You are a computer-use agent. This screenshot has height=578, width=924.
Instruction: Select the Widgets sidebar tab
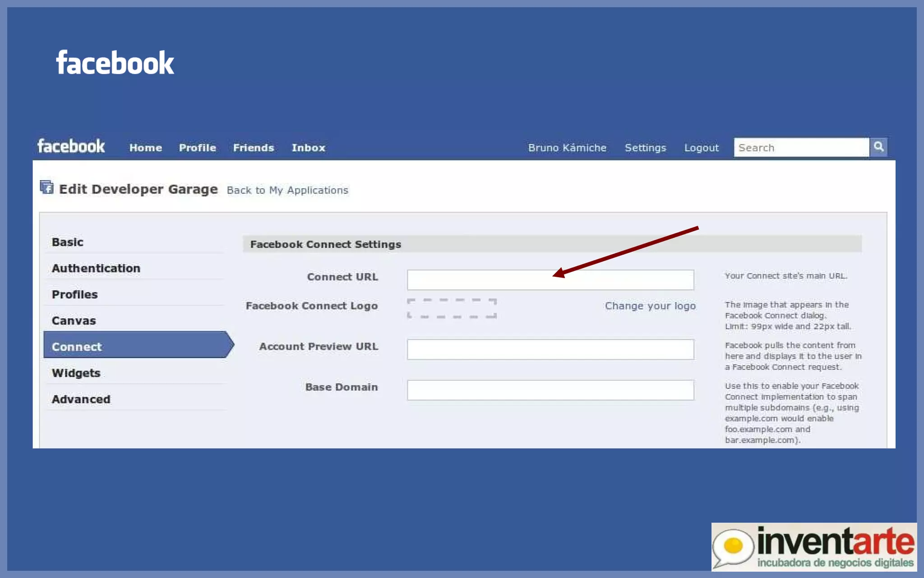[x=76, y=373]
